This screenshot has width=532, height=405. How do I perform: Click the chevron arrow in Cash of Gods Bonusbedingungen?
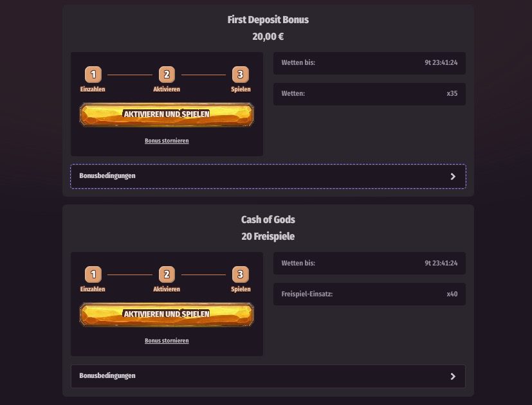[453, 377]
